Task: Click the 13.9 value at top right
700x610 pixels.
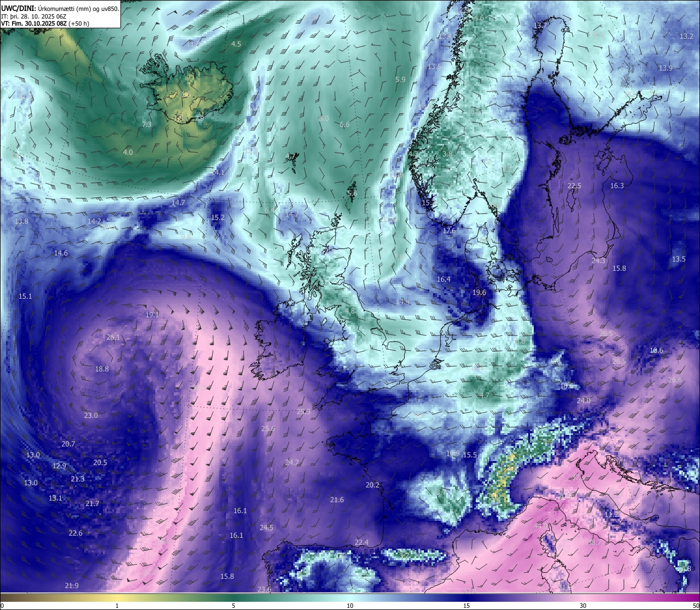Action: point(666,68)
